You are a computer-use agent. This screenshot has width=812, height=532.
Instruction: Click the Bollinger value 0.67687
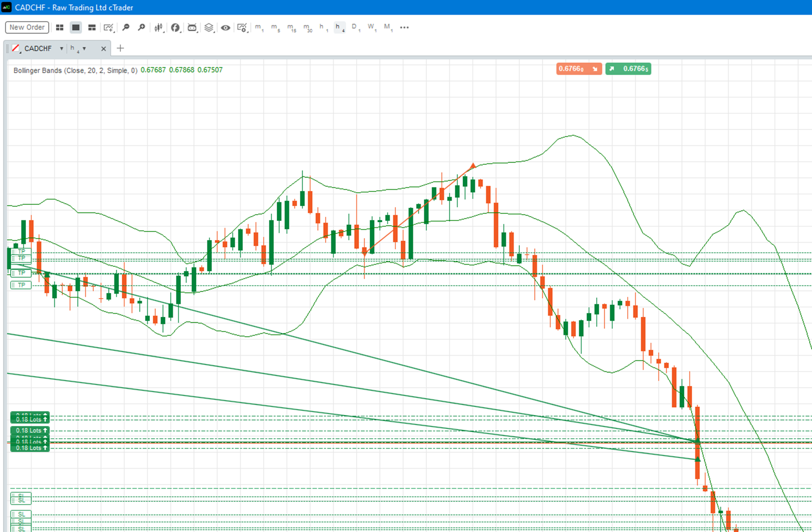pos(153,70)
